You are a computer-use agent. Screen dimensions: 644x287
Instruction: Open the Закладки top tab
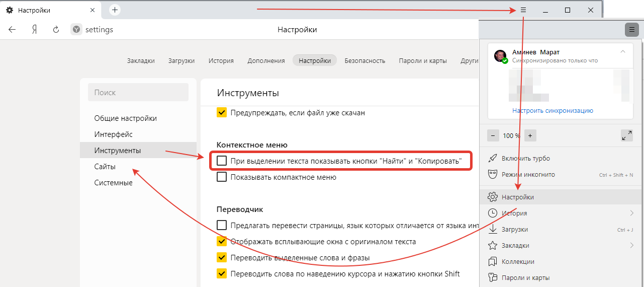(141, 60)
